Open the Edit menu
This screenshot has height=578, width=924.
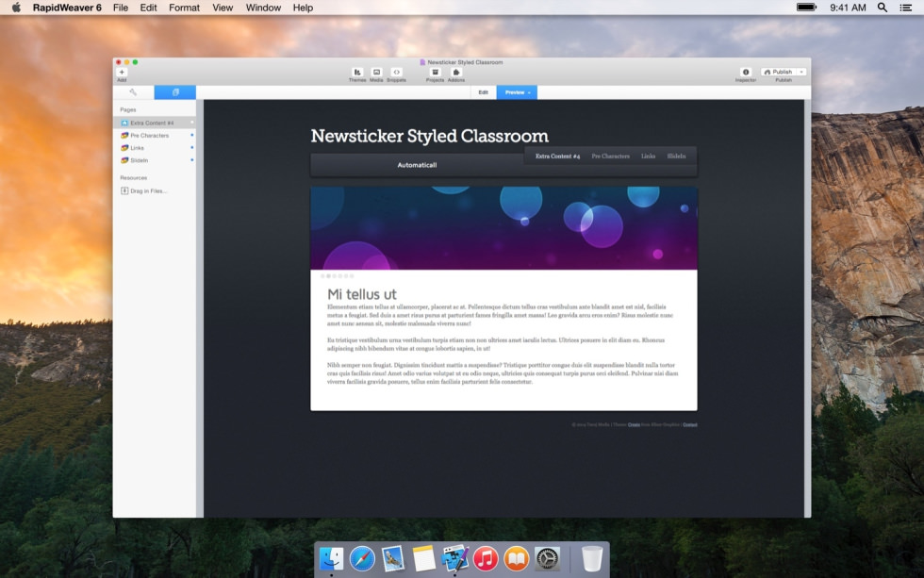149,8
